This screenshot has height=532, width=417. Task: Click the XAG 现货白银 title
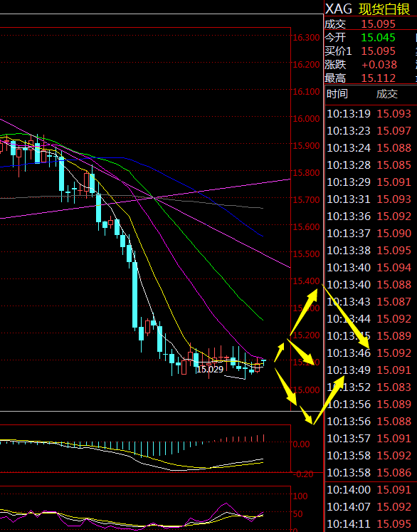pyautogui.click(x=367, y=9)
